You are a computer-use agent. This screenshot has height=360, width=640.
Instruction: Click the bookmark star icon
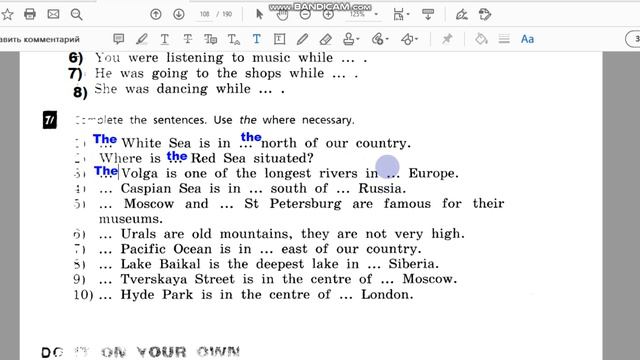pos(7,15)
